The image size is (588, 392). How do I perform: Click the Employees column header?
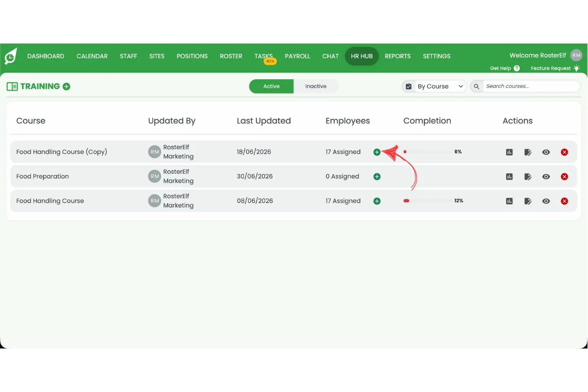click(x=348, y=121)
